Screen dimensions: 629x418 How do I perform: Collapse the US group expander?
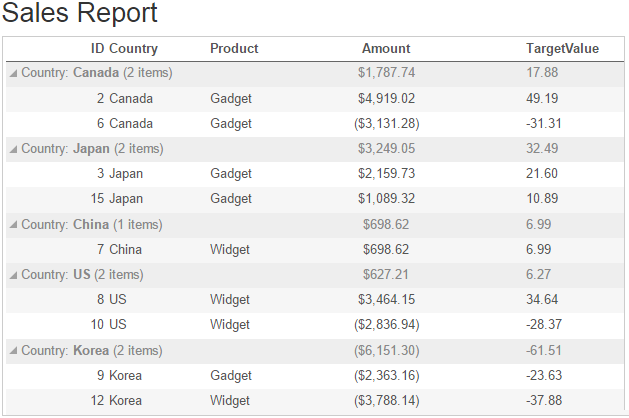pos(13,275)
